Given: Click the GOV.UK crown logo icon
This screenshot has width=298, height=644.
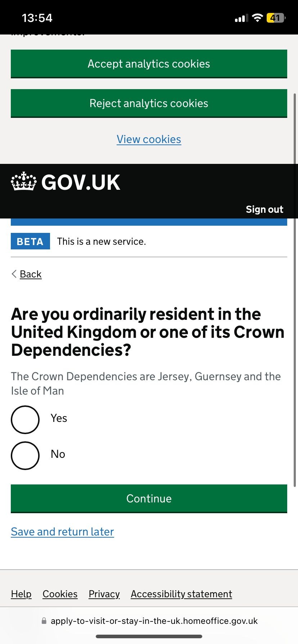Looking at the screenshot, I should (24, 181).
